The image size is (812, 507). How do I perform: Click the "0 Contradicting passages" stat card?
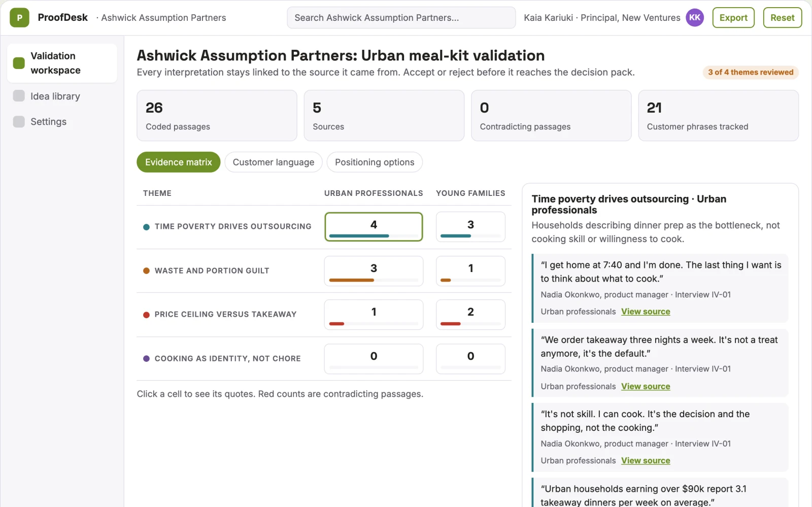(x=551, y=116)
